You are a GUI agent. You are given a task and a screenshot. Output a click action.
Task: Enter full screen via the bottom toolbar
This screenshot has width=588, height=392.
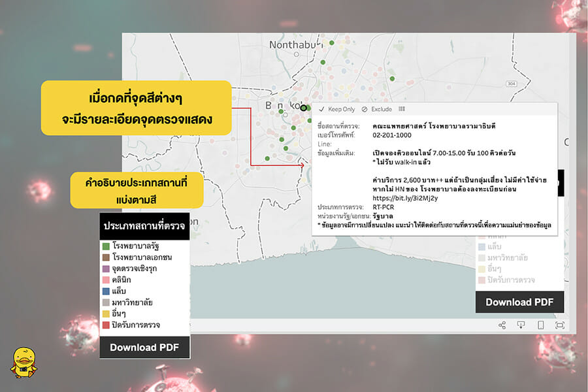point(560,325)
